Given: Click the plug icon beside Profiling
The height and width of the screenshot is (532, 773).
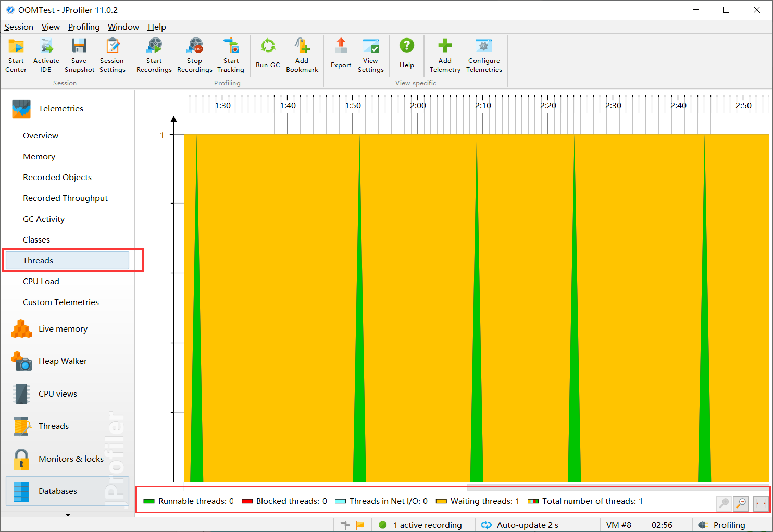Looking at the screenshot, I should tap(703, 525).
